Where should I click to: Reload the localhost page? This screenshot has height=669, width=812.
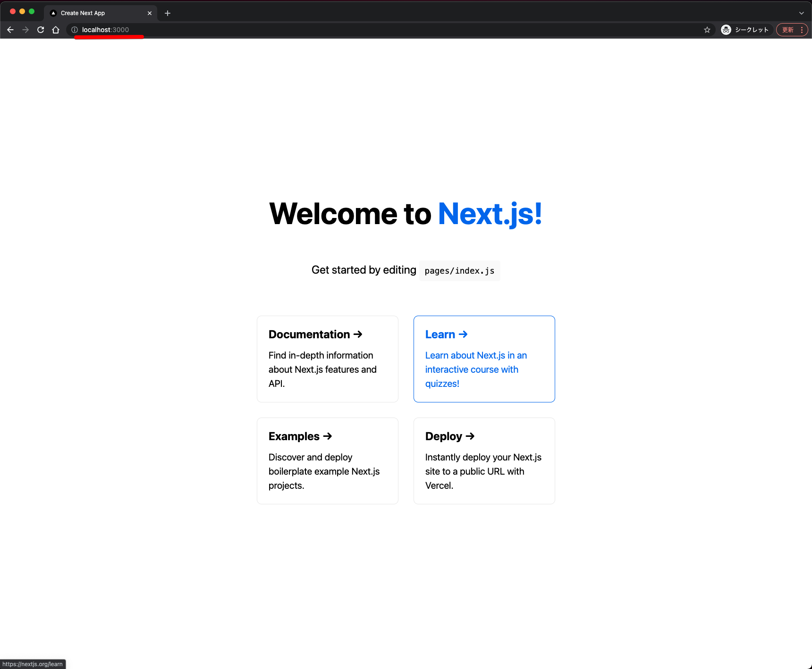click(41, 30)
